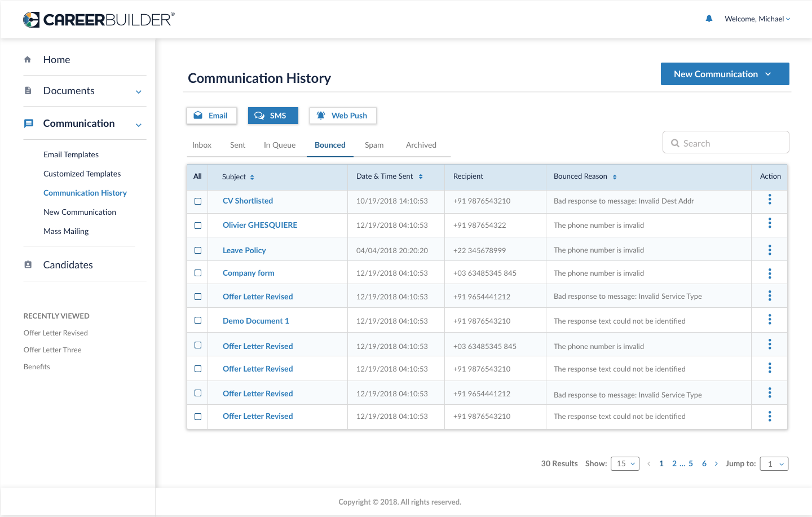
Task: Open actions menu for CV Shortlisted row
Action: pos(769,200)
